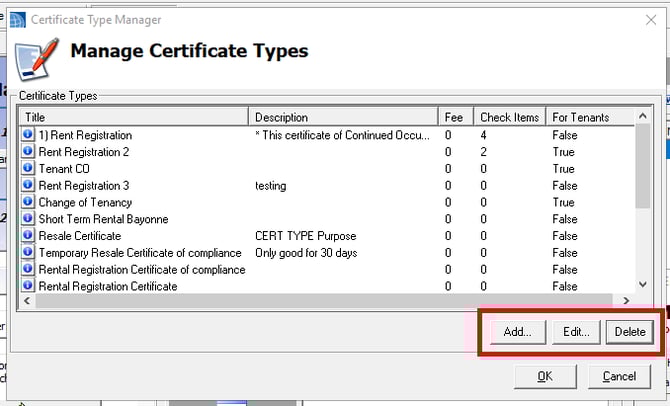
Task: Sort list by the Title column header
Action: point(135,117)
